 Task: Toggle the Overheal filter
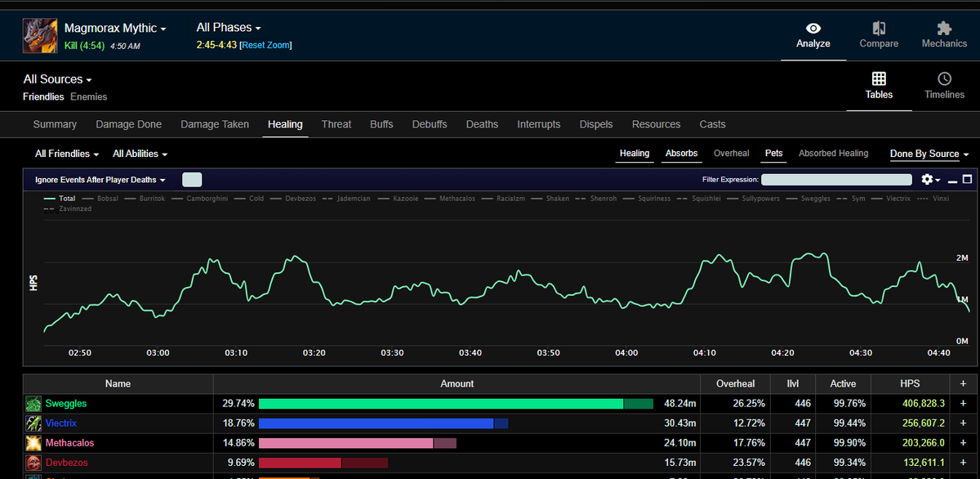731,153
